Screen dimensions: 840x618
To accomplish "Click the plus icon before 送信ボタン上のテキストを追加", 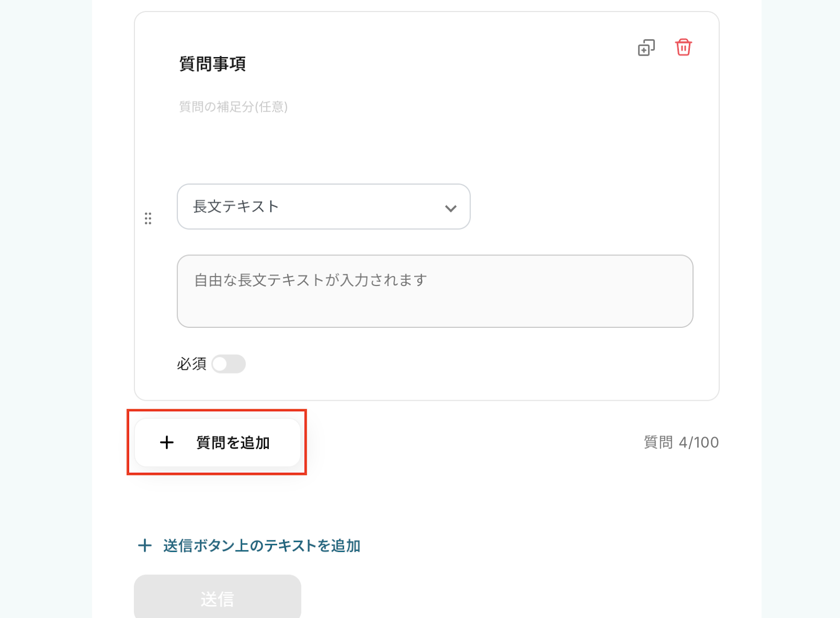I will (145, 546).
